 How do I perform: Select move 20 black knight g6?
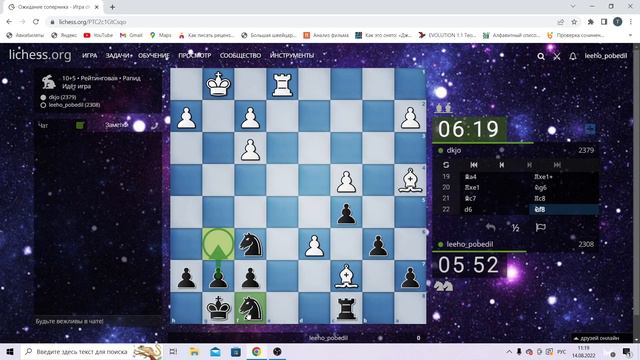point(564,188)
